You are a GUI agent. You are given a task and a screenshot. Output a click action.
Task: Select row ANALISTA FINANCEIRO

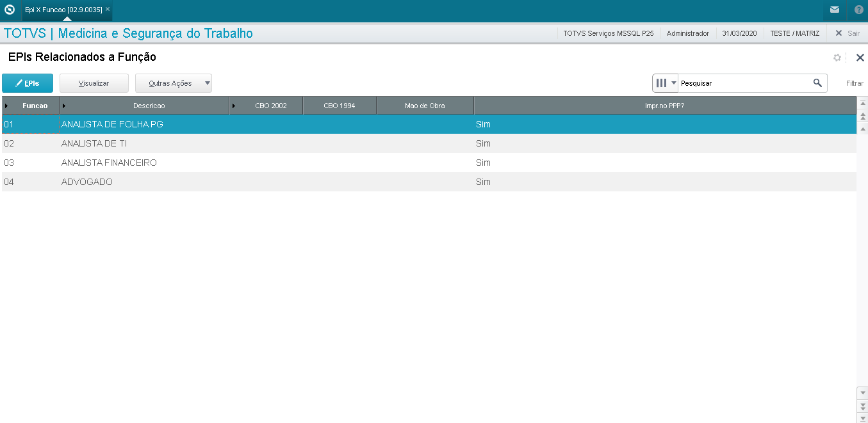429,163
